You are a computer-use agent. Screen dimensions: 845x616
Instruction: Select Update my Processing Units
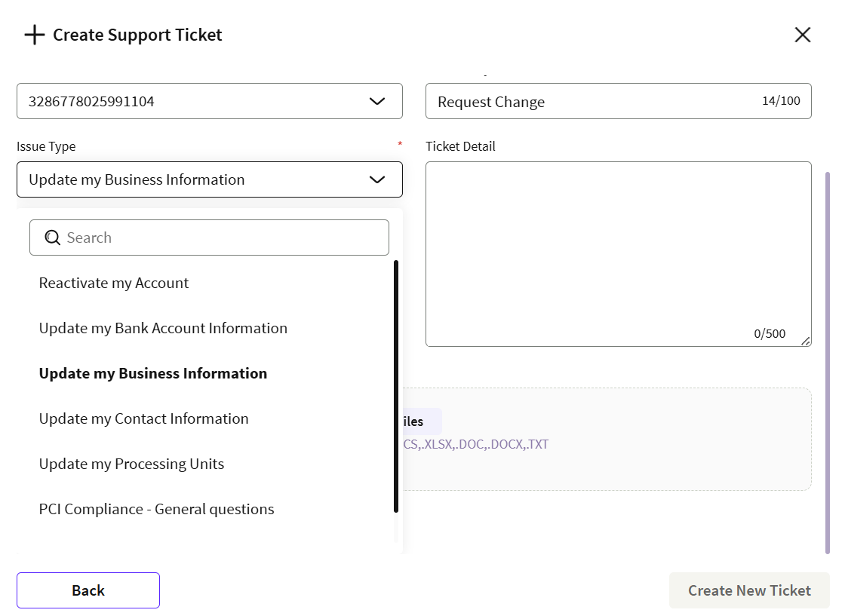pos(131,464)
